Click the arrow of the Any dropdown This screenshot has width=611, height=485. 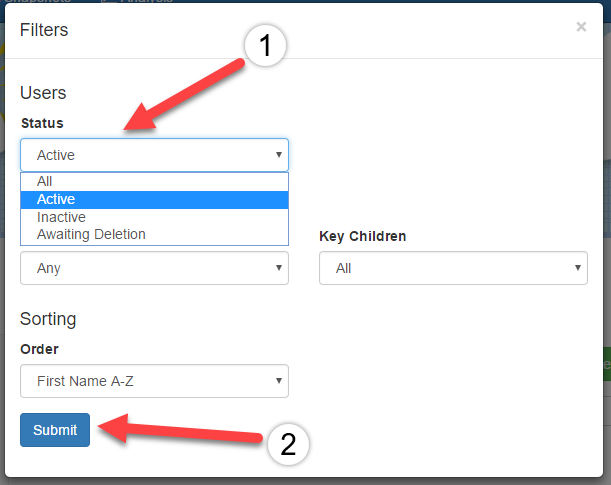coord(279,268)
